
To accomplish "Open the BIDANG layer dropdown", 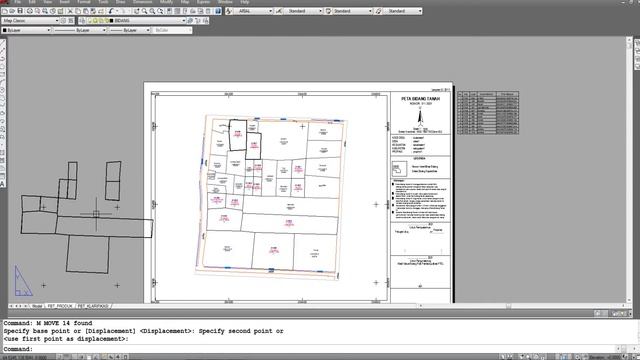I will tap(136, 20).
